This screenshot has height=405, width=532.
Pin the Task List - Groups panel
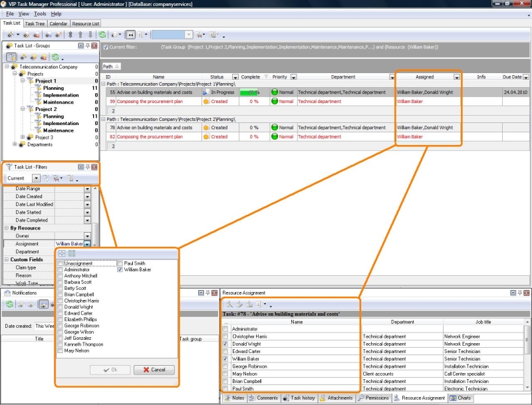click(x=88, y=45)
